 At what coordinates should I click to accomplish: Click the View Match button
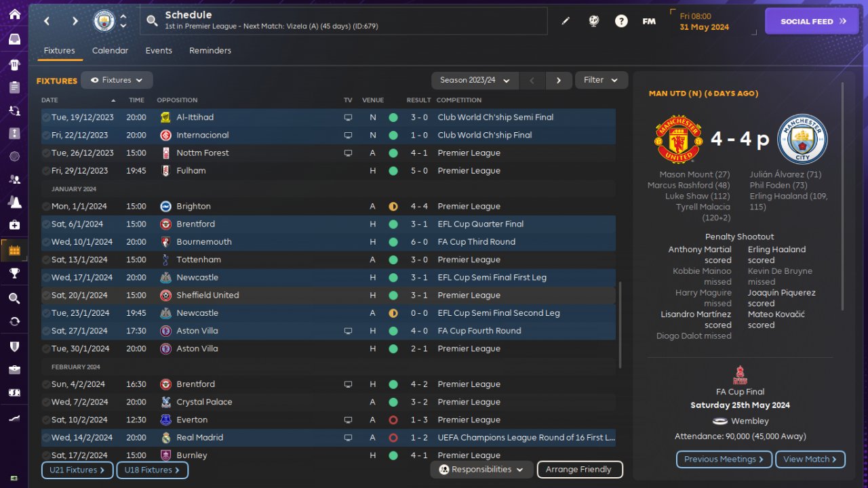810,459
